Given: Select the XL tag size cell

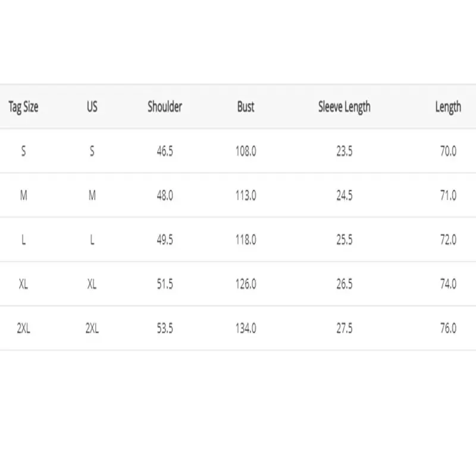Looking at the screenshot, I should (x=23, y=284).
